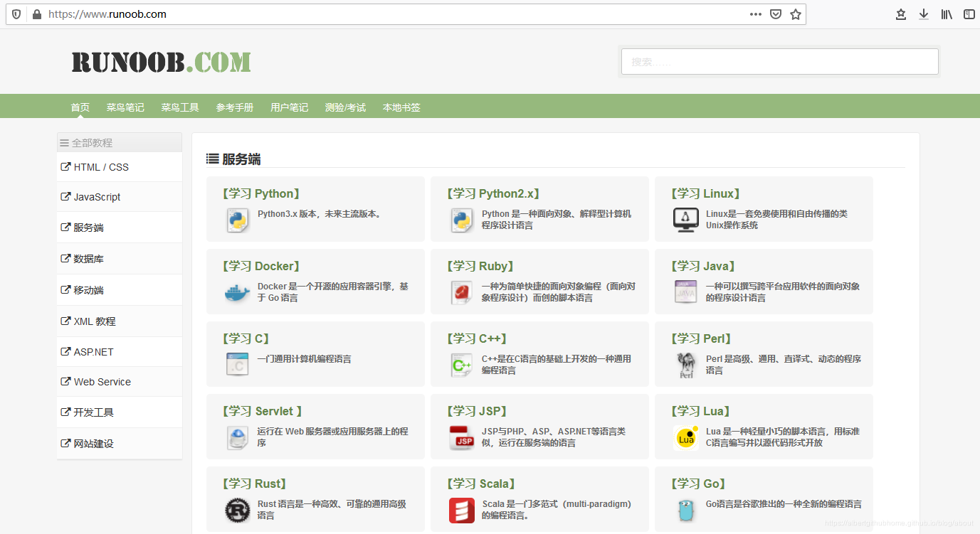Click the 全部教程 sidebar header

(x=120, y=142)
